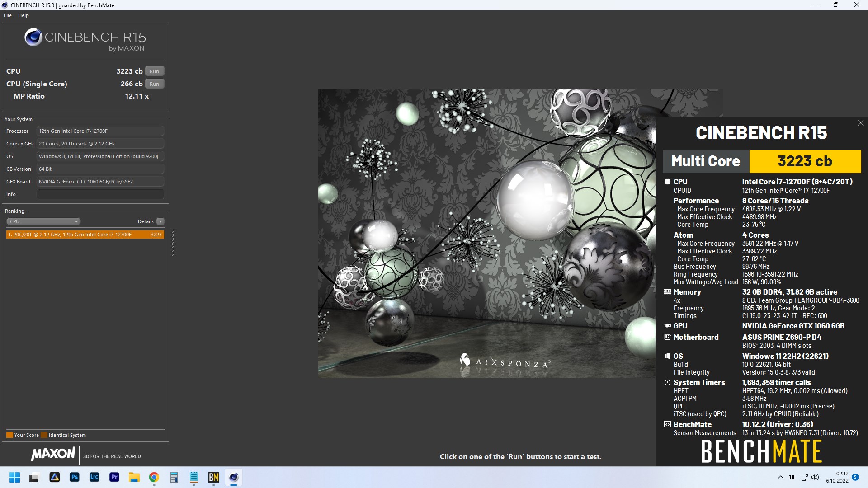868x488 pixels.
Task: Click the Cinema 4D logo in the Cinebench header
Action: 33,38
